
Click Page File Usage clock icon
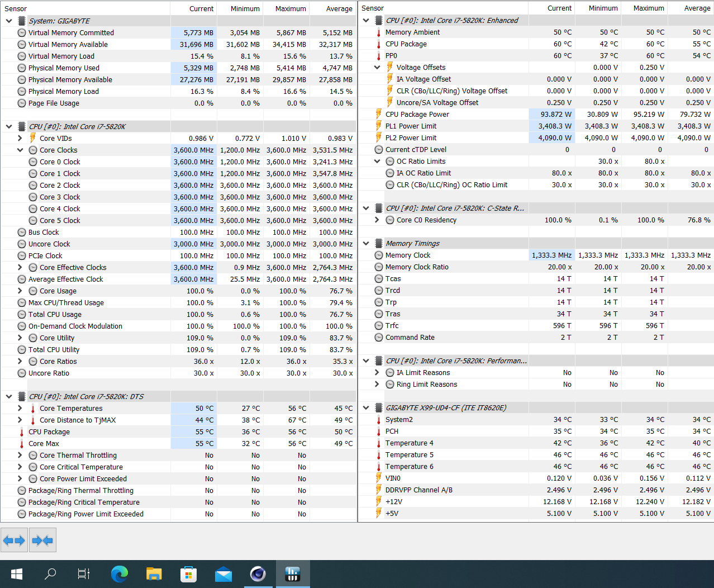(x=22, y=103)
